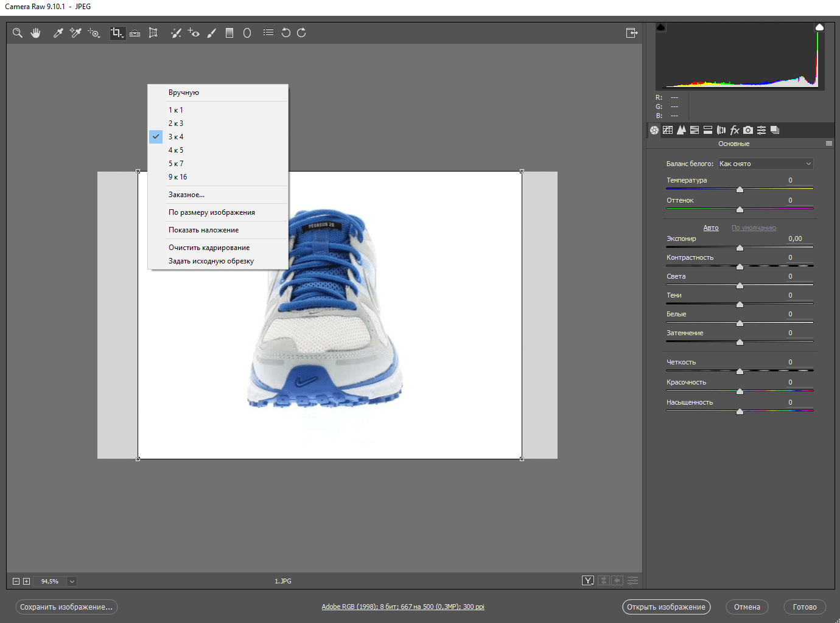Open the zoom level dropdown
The width and height of the screenshot is (840, 623).
point(72,582)
